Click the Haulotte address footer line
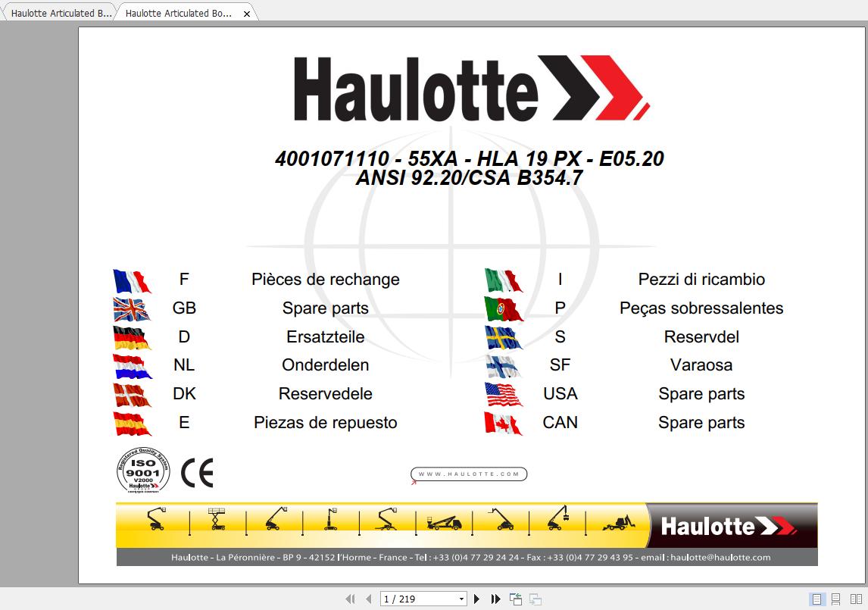Screen dimensions: 868x610 pos(470,558)
